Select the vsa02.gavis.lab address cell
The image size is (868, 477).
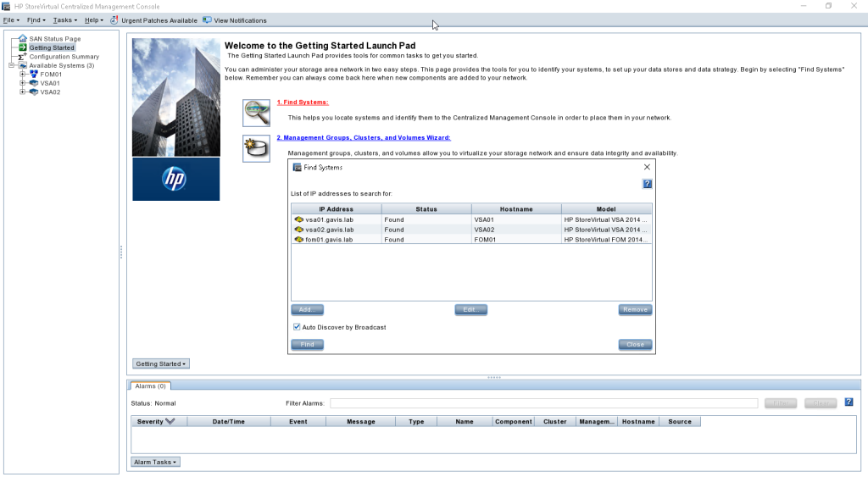tap(337, 230)
